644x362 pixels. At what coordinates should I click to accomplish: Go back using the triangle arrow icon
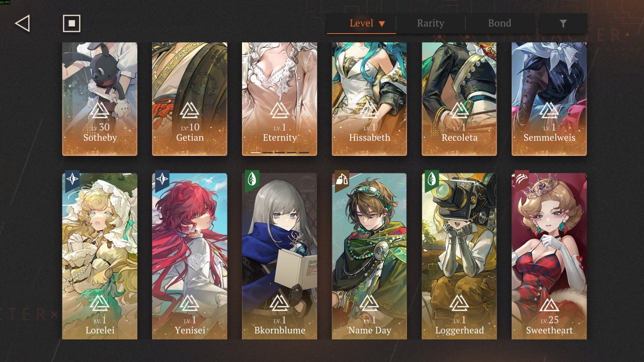click(x=22, y=23)
